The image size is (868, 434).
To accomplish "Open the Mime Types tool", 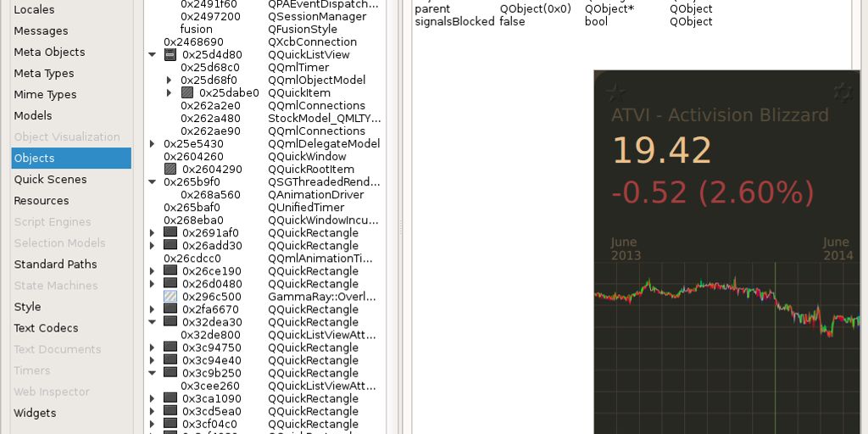I will tap(71, 95).
